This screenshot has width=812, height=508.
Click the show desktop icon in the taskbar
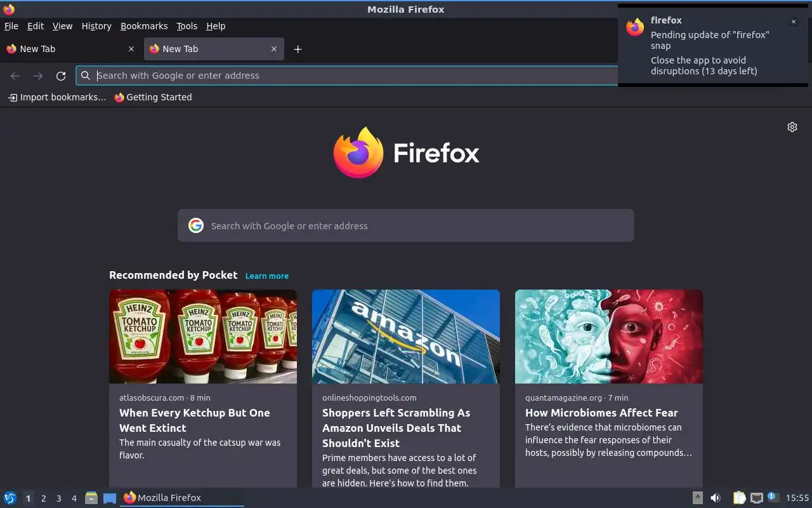click(x=110, y=498)
